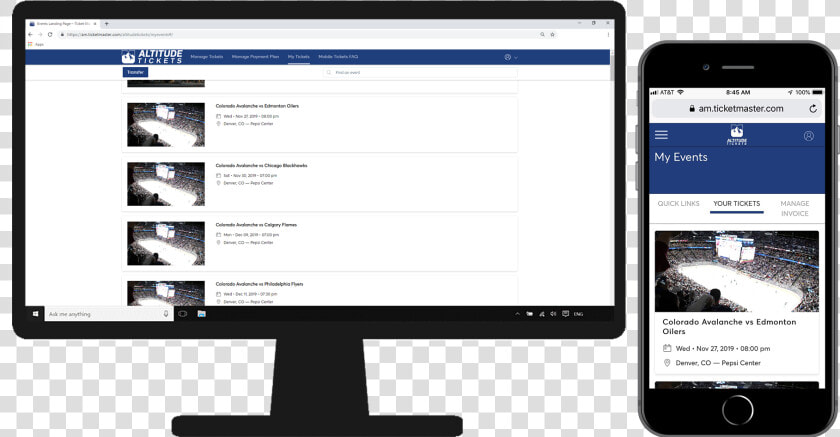
Task: Click the blue Transfer button
Action: click(136, 72)
